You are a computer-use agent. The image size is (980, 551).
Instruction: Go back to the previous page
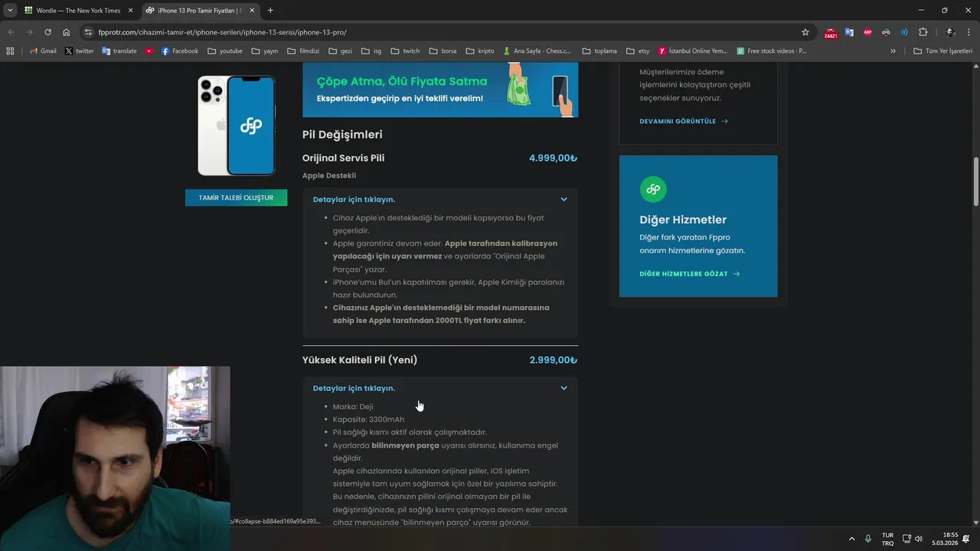(11, 32)
